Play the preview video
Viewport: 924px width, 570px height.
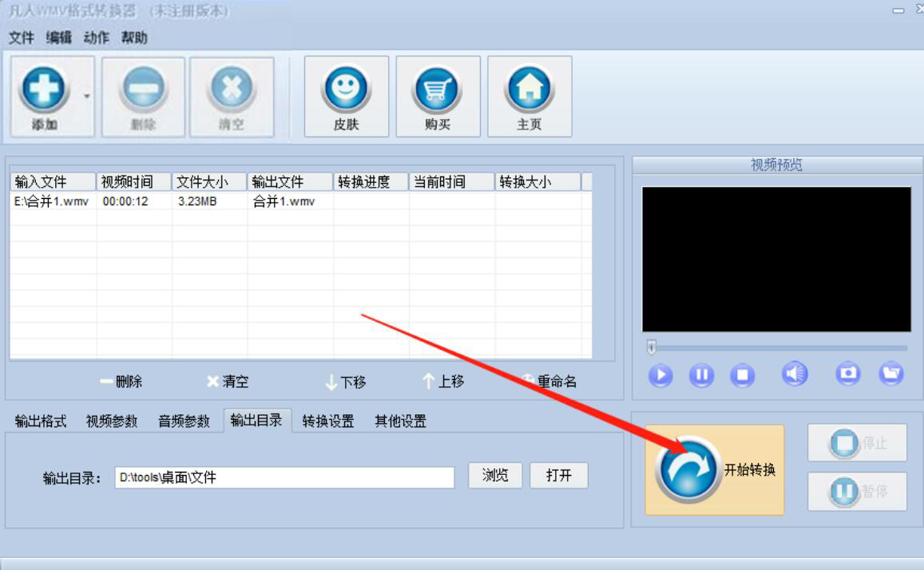660,375
